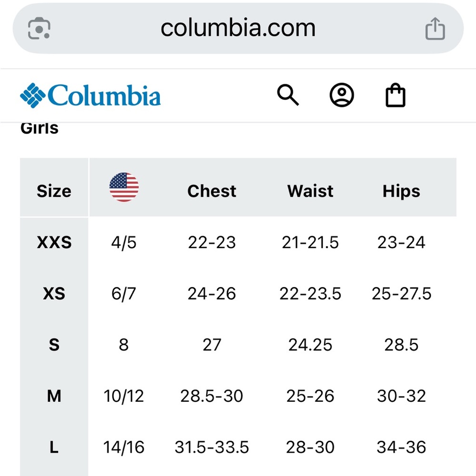Screen dimensions: 476x476
Task: Tap the Size column header
Action: pos(54,191)
